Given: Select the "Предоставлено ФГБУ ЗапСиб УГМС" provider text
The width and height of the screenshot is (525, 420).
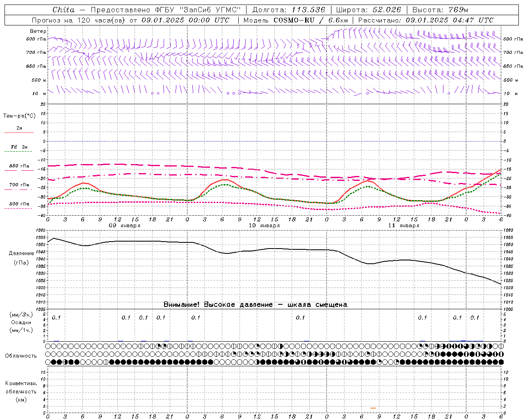Looking at the screenshot, I should coord(165,10).
